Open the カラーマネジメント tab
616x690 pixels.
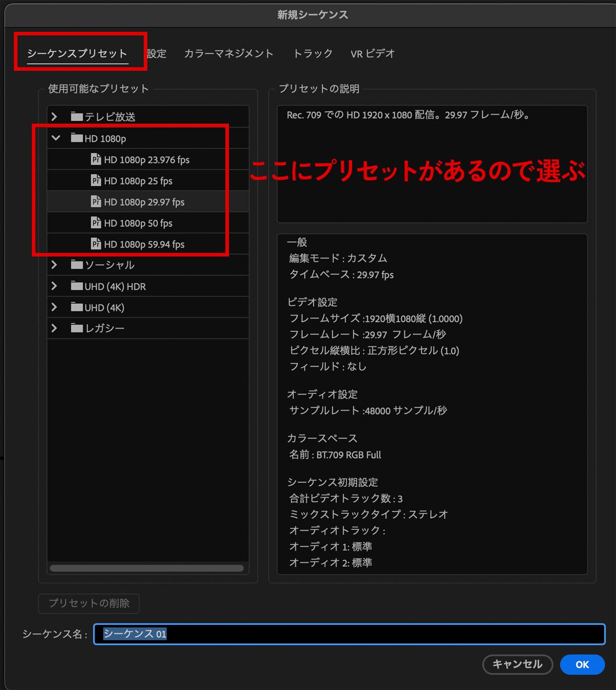pos(228,53)
